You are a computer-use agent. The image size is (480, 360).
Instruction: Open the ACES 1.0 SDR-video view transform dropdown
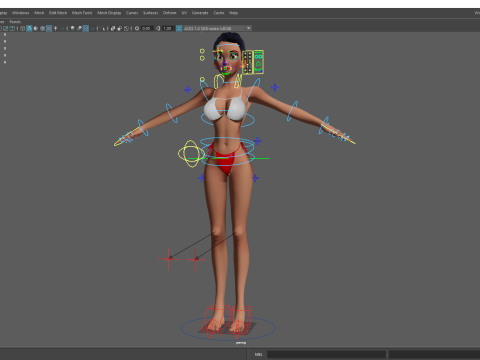click(x=218, y=28)
